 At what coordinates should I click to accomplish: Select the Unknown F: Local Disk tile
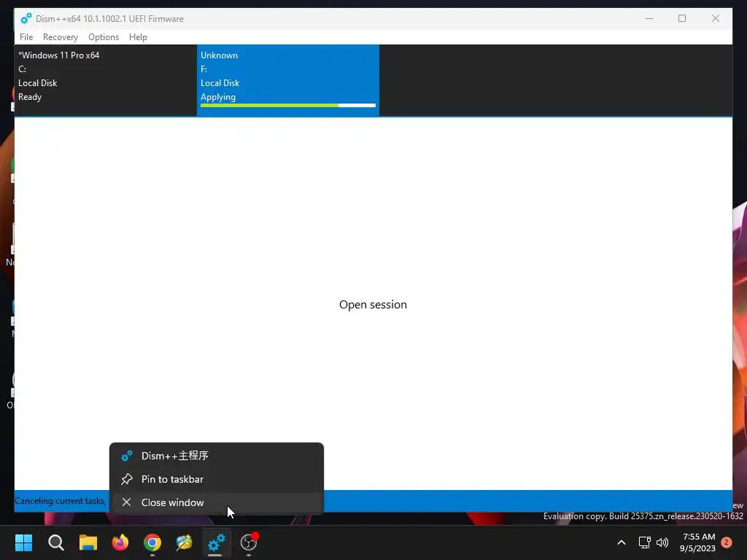click(x=288, y=80)
